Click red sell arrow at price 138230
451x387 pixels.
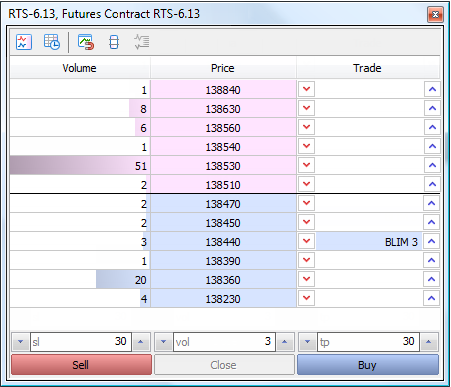pyautogui.click(x=307, y=298)
